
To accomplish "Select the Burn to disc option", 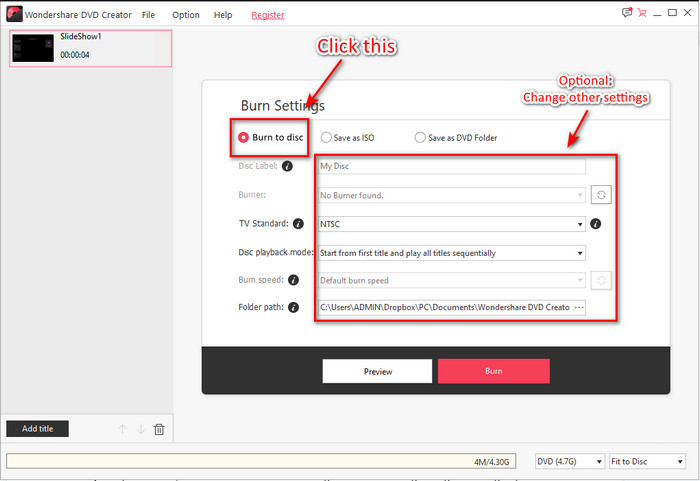I will [x=271, y=137].
